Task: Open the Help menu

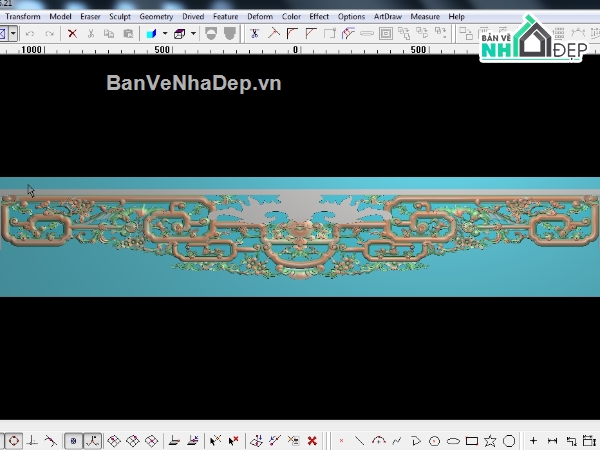Action: (x=456, y=16)
